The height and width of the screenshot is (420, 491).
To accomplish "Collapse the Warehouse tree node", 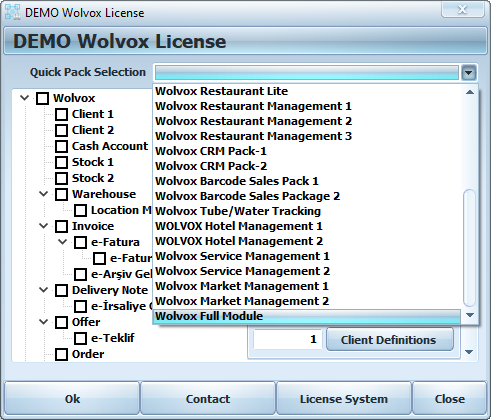I will click(43, 194).
